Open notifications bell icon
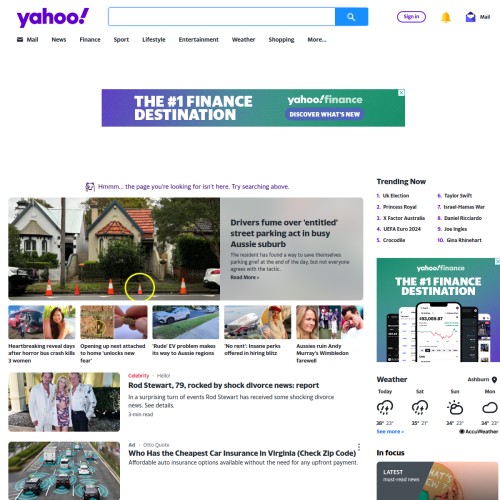 coord(446,17)
